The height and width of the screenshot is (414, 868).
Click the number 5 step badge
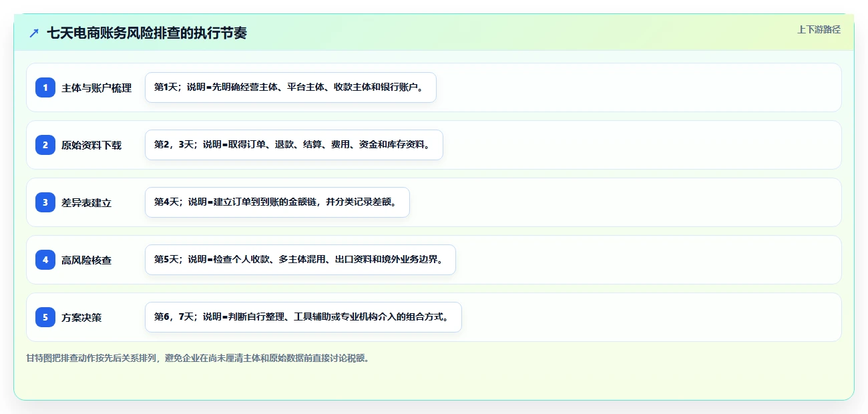[45, 317]
